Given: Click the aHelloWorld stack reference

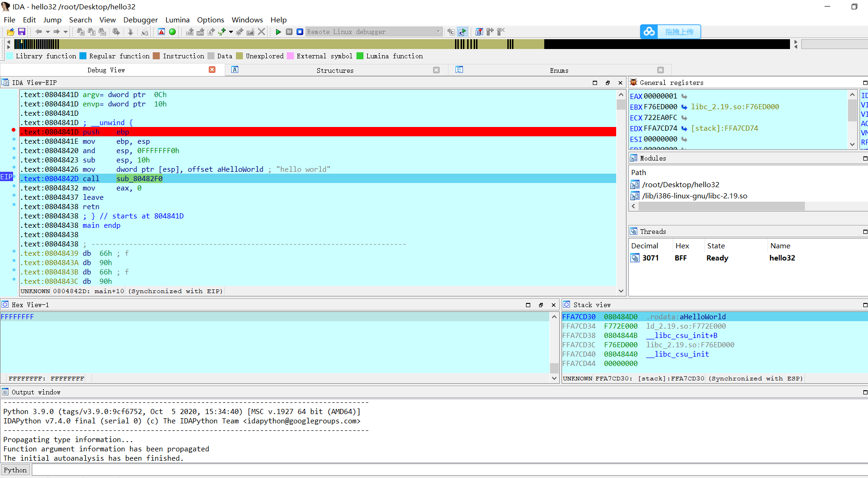Looking at the screenshot, I should pos(703,317).
